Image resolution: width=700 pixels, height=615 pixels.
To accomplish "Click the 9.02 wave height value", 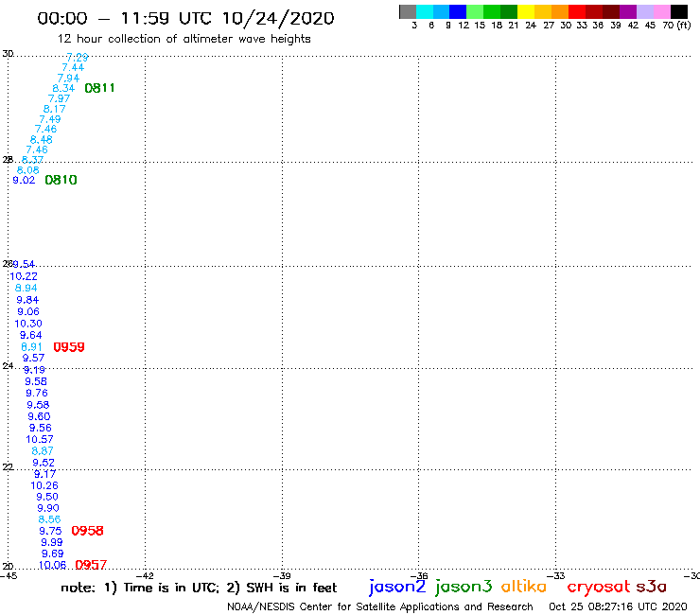I will [24, 180].
